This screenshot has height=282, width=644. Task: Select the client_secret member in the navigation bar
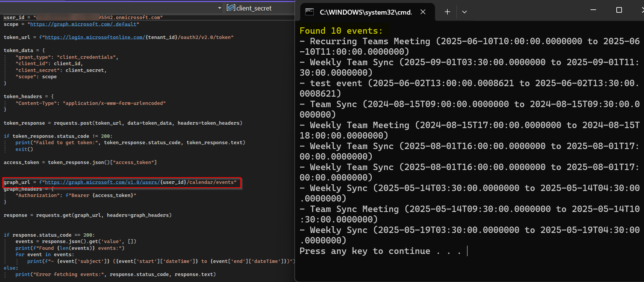click(x=254, y=8)
